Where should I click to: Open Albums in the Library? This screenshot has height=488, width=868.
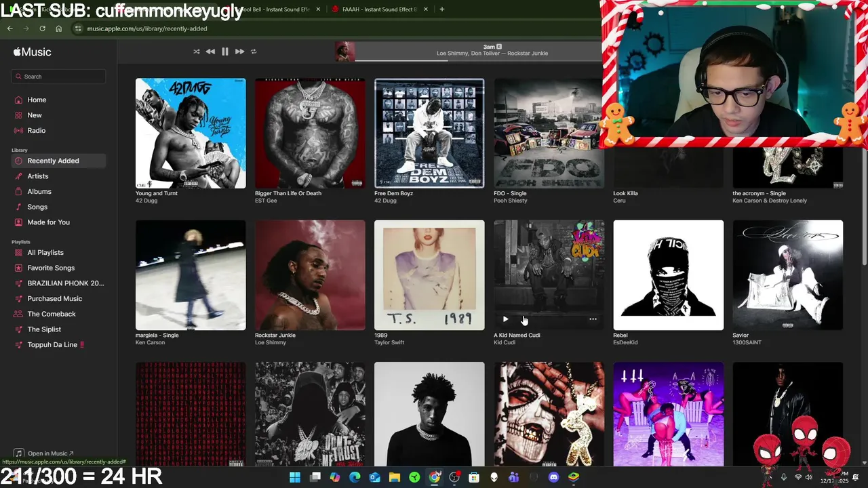(x=58, y=192)
